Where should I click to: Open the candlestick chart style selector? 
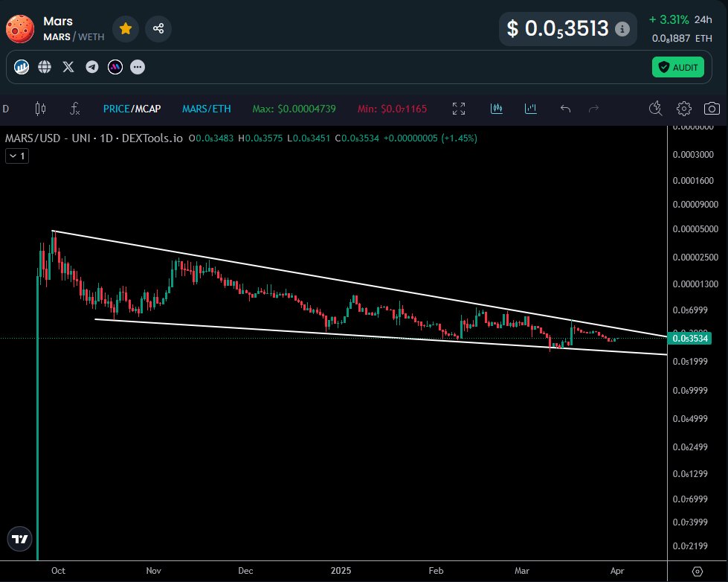click(x=40, y=109)
